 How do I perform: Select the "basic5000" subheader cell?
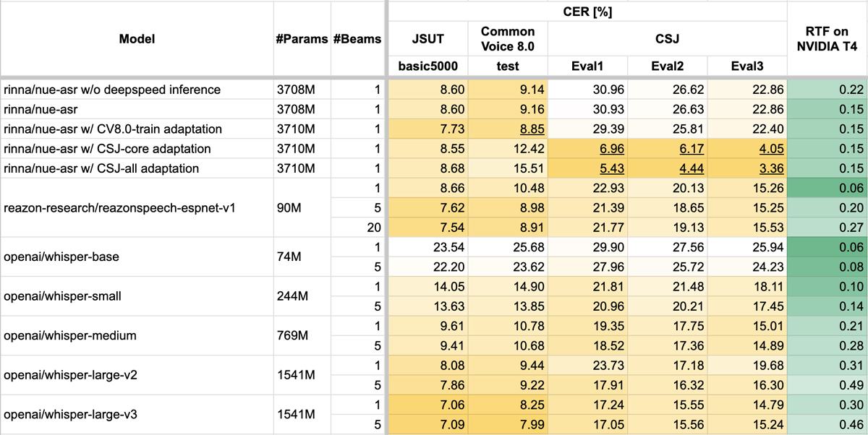click(428, 66)
